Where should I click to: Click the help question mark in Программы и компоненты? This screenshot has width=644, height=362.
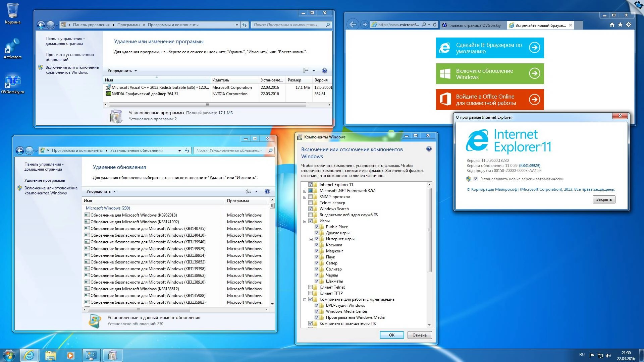[x=324, y=71]
